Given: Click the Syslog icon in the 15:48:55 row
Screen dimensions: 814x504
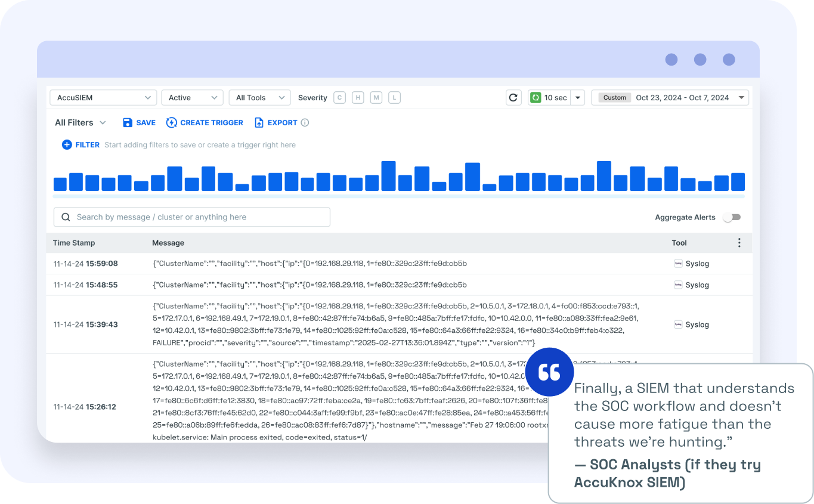Looking at the screenshot, I should click(678, 285).
